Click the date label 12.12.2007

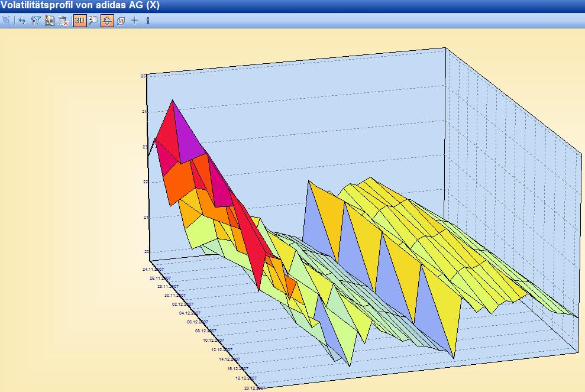222,350
